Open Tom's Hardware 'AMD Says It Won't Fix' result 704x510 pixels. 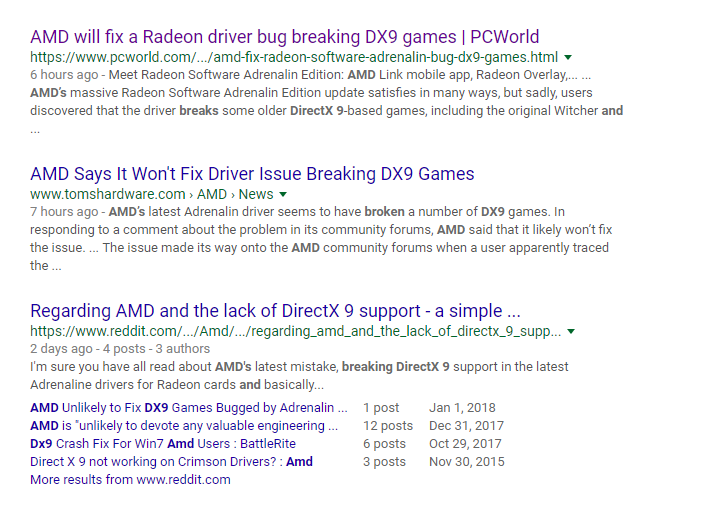[252, 174]
